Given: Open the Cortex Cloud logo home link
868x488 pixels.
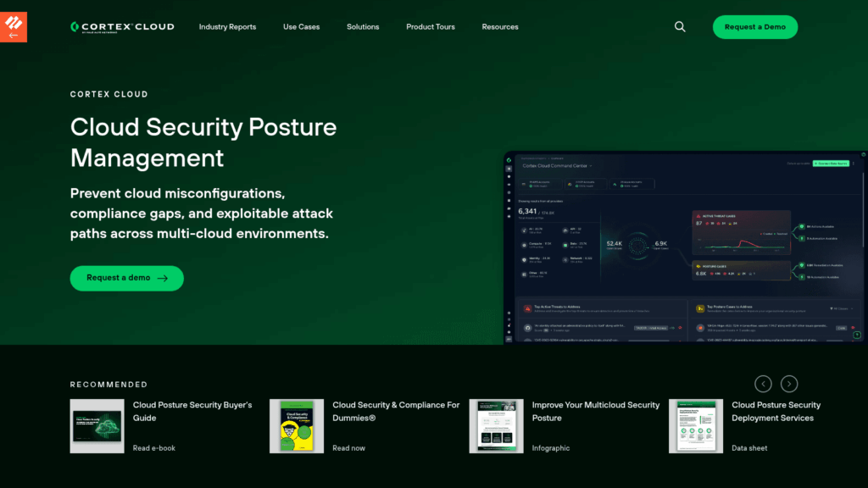Looking at the screenshot, I should (122, 27).
